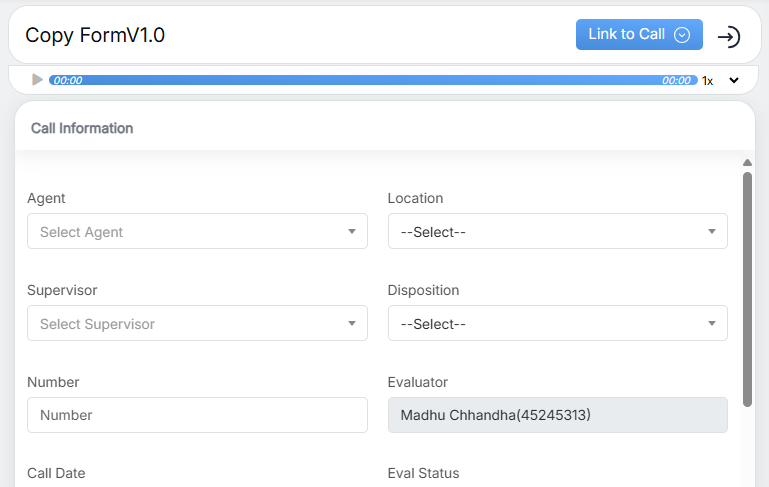Change the 1x playback speed

[x=707, y=81]
